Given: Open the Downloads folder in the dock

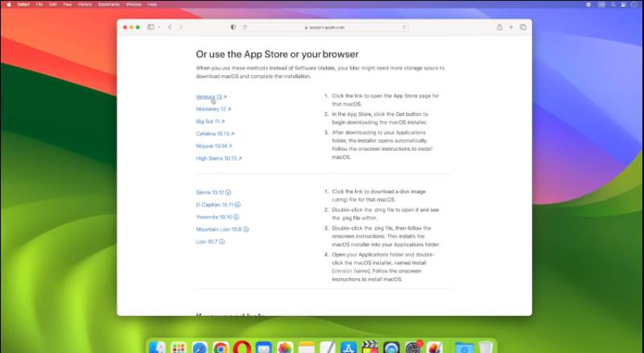Looking at the screenshot, I should [x=464, y=348].
